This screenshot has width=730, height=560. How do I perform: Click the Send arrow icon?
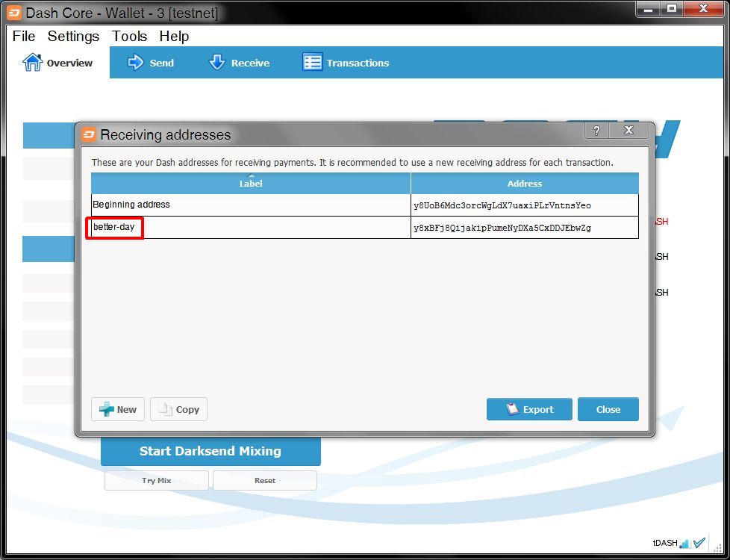click(x=136, y=62)
